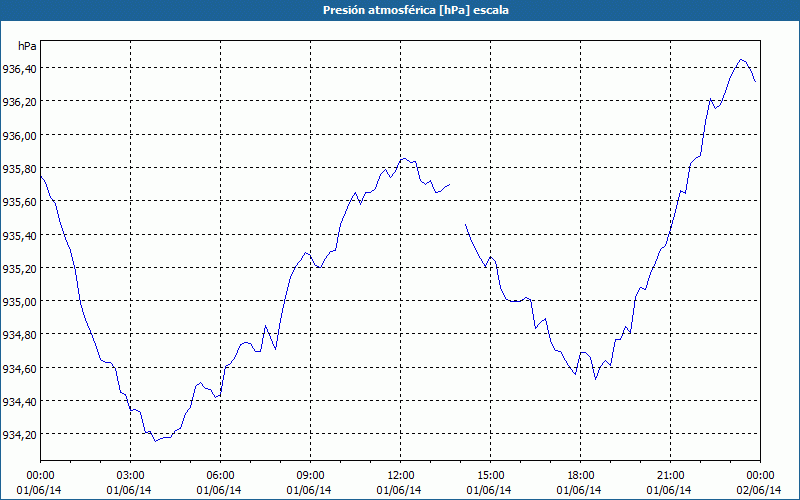Click the 01/06/14 date under 12:00
The height and width of the screenshot is (500, 800).
tap(399, 490)
